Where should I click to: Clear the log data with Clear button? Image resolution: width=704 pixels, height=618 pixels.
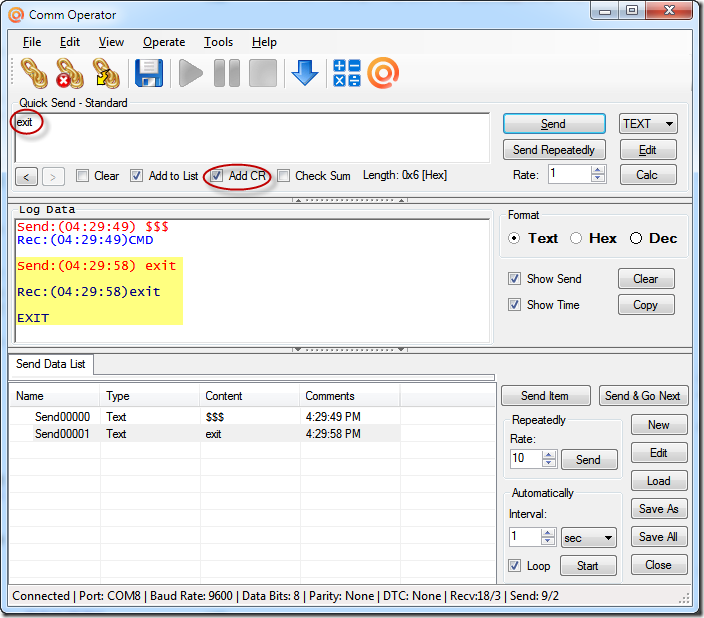646,279
